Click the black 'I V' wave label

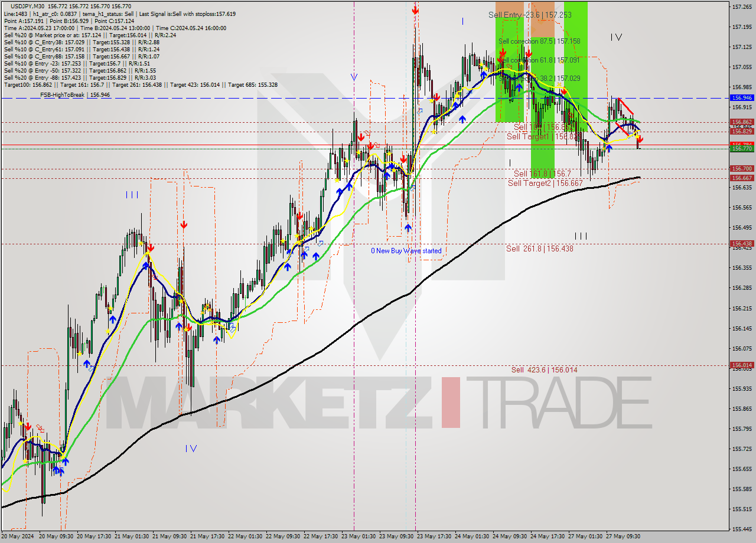pos(616,37)
